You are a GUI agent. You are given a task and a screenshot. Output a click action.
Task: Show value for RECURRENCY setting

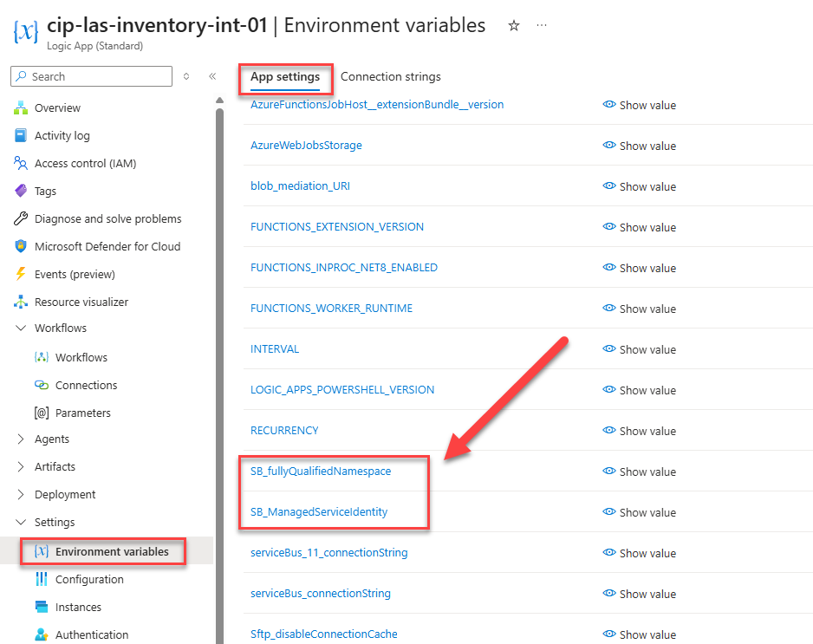(x=639, y=431)
